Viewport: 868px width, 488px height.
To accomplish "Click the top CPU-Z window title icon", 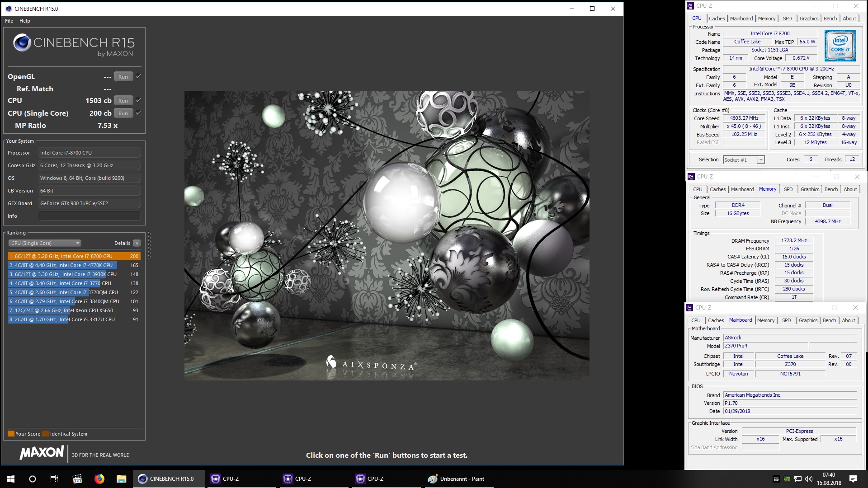I will [x=690, y=6].
